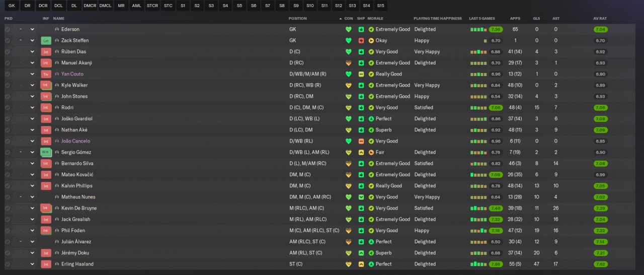Open the position dropdown arrow for Nathan Aké
The height and width of the screenshot is (275, 644).
pos(32,130)
